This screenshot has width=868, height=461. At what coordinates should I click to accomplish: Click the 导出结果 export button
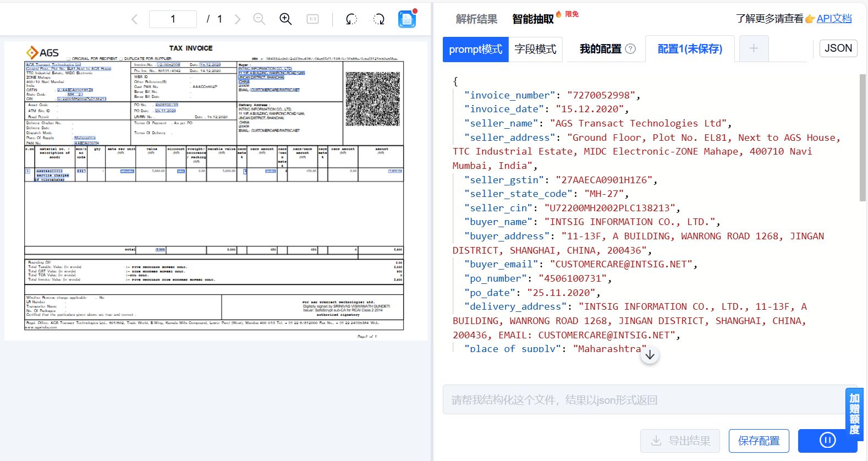tap(680, 441)
